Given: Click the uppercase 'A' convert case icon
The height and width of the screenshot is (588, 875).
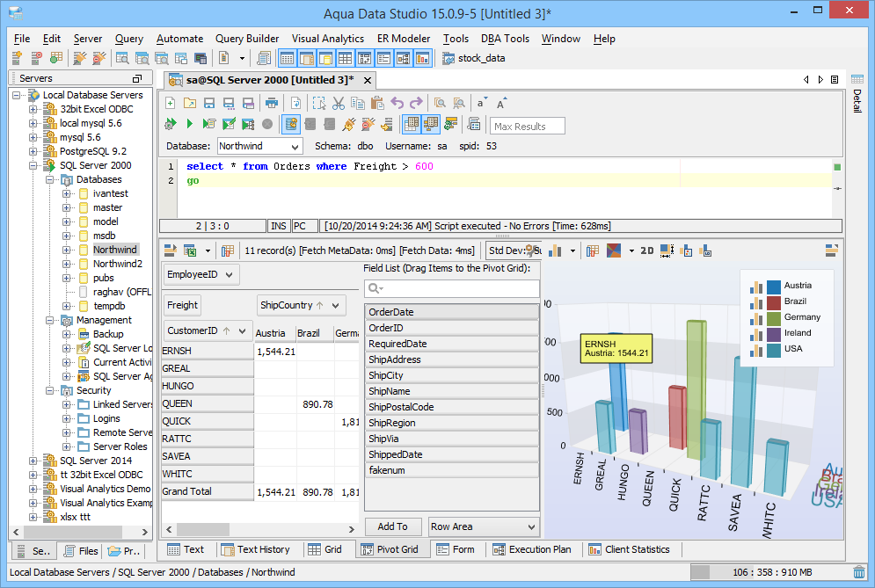Looking at the screenshot, I should pyautogui.click(x=500, y=103).
